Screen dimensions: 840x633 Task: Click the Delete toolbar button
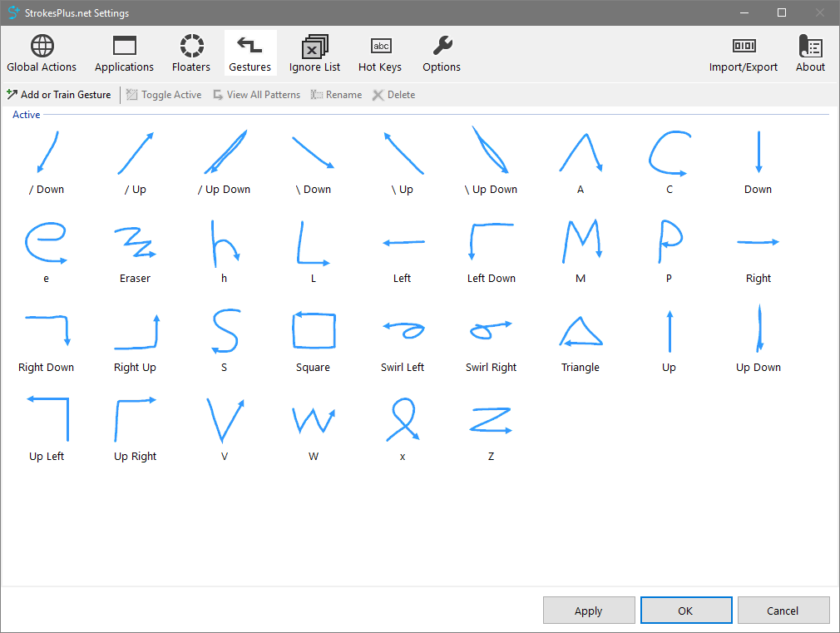393,95
